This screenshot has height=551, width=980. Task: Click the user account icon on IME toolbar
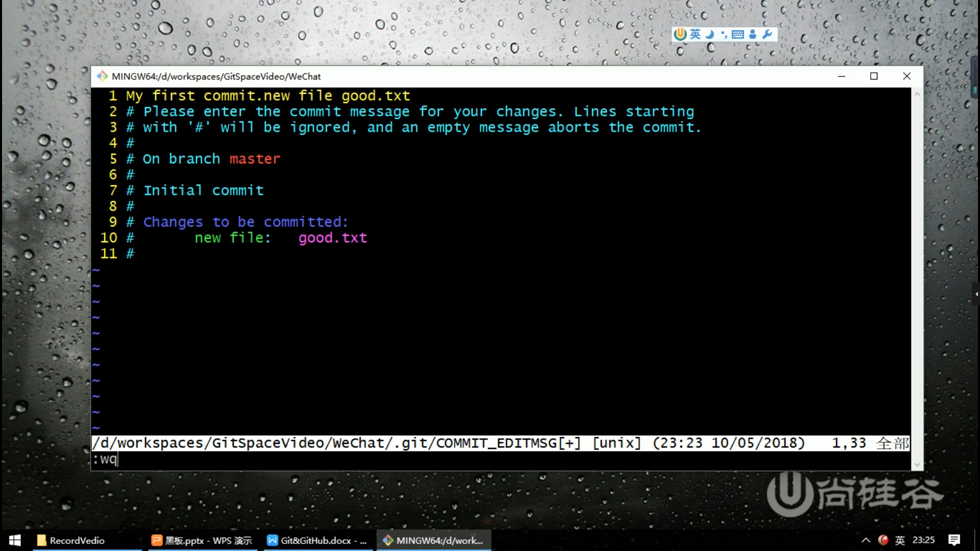tap(752, 34)
